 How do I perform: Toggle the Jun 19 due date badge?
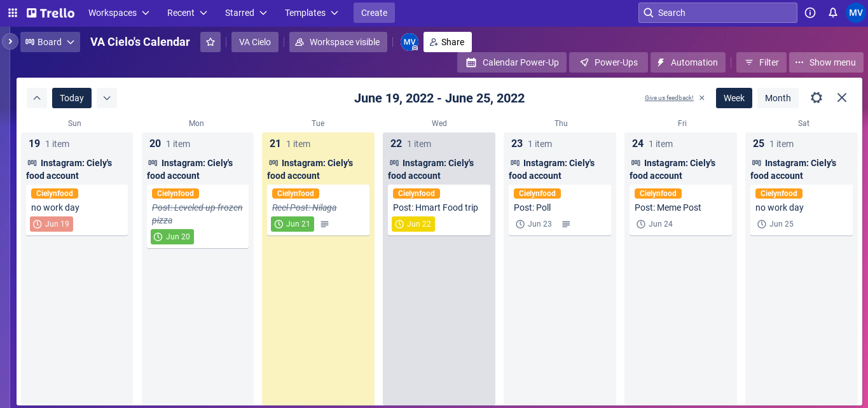click(52, 224)
